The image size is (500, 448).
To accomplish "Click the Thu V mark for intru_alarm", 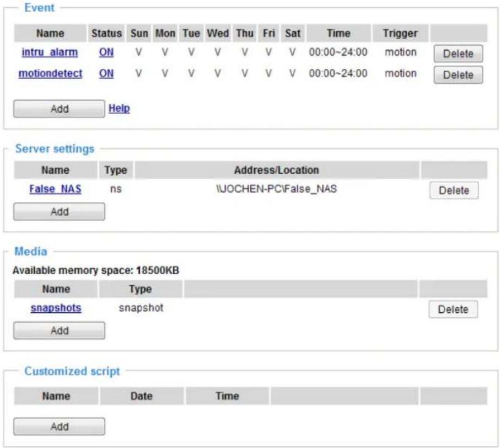I will point(245,52).
